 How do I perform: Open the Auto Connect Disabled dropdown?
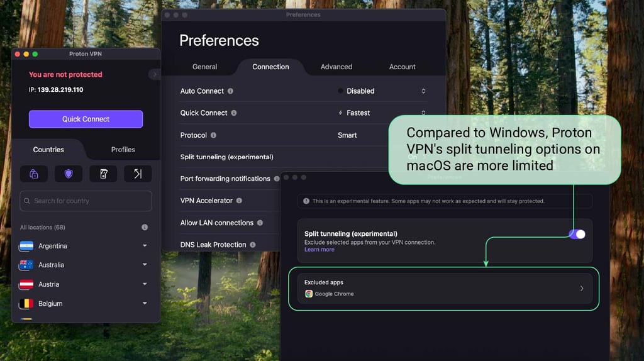click(x=382, y=91)
